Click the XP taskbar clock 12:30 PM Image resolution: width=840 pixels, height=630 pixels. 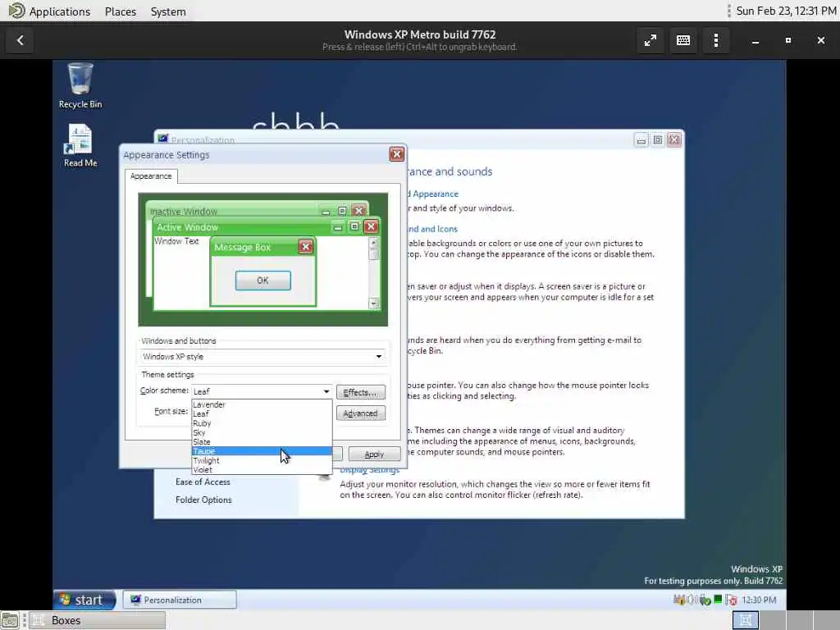click(x=759, y=600)
